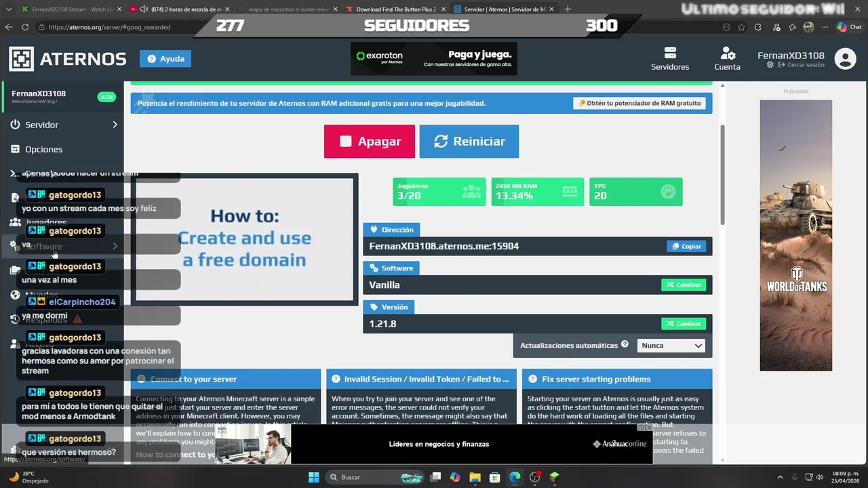Click Obtén tu potenciador de RAM gratuito
Screen dimensions: 868x488
(639, 103)
